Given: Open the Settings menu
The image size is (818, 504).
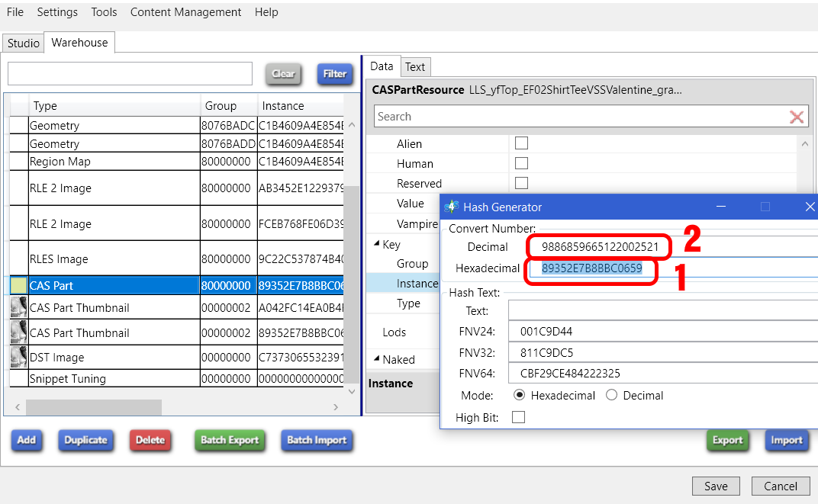Looking at the screenshot, I should (x=57, y=12).
